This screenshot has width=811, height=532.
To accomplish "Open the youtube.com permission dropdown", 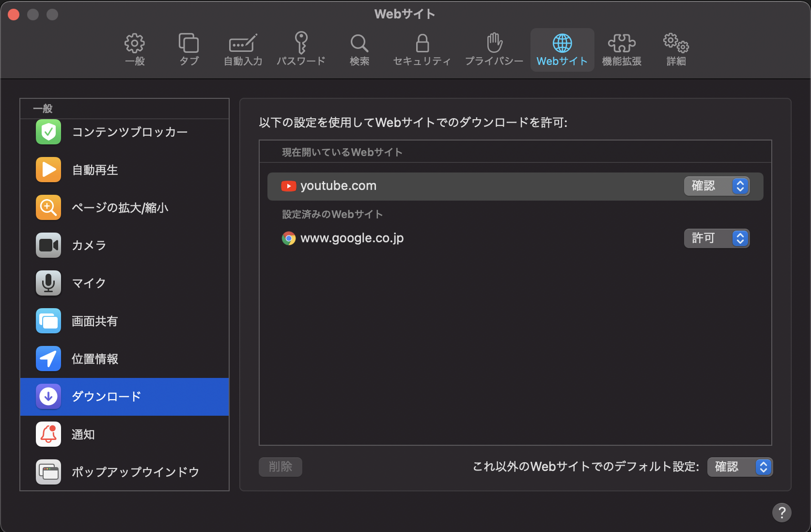I will (717, 186).
